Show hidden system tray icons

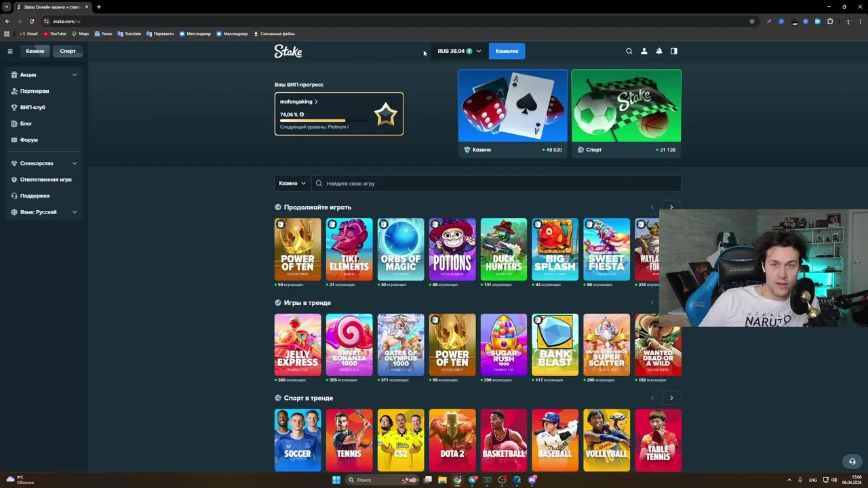(789, 480)
